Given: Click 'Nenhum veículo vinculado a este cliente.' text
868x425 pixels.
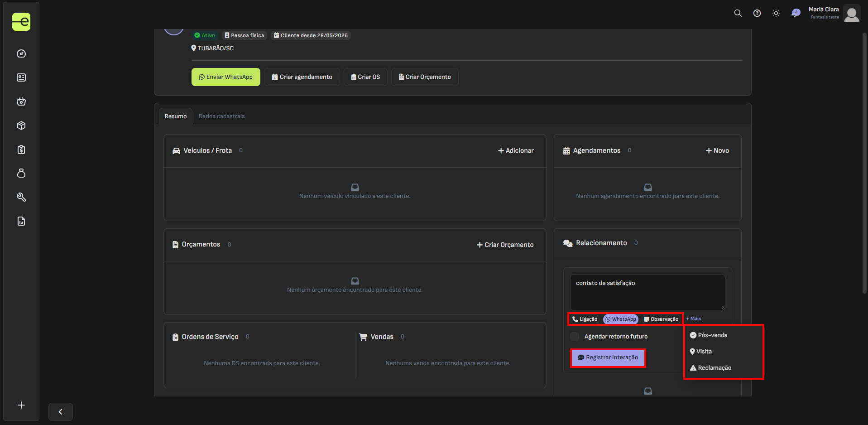Looking at the screenshot, I should point(355,196).
